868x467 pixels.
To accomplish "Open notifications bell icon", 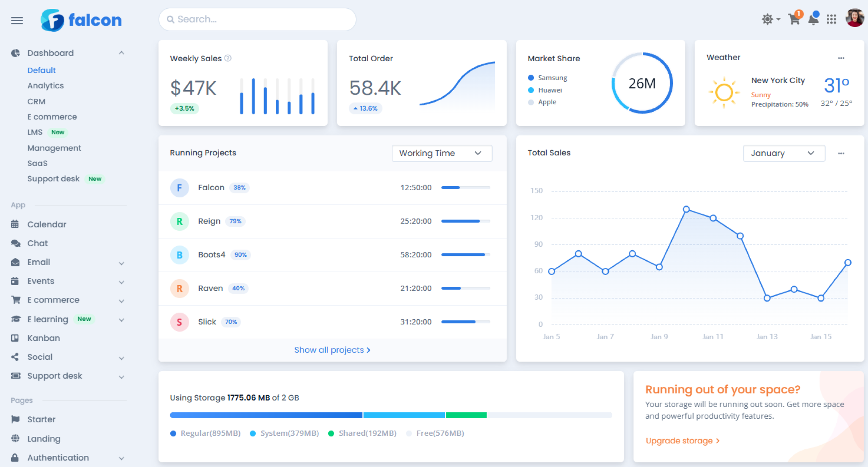I will click(x=813, y=19).
